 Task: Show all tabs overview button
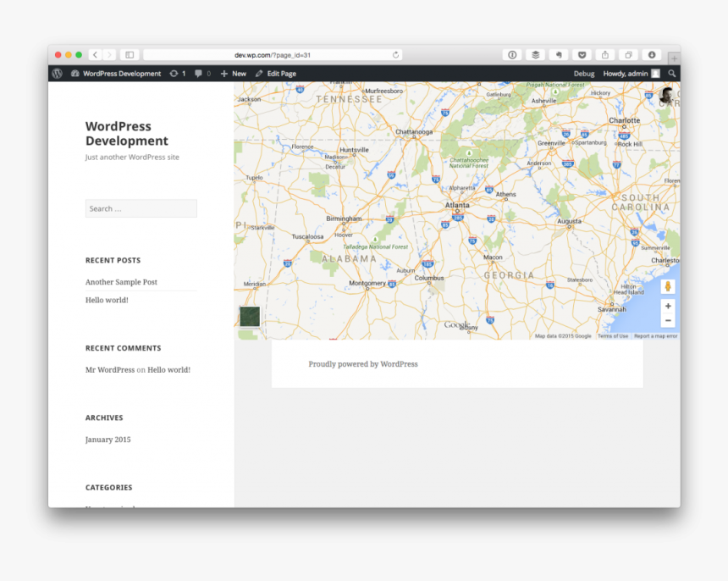tap(628, 55)
